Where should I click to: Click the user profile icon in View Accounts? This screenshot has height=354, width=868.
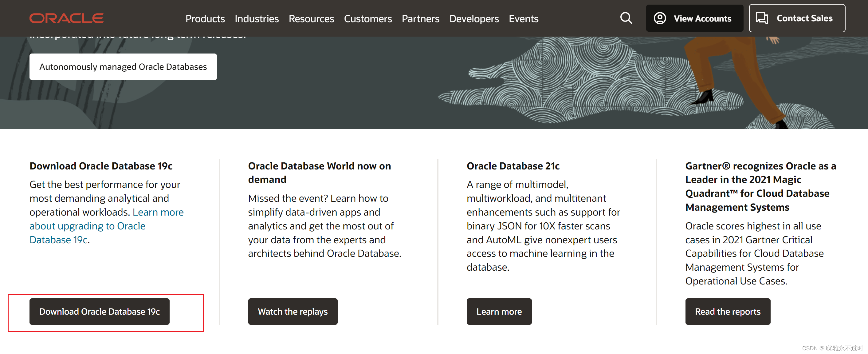[x=659, y=18]
